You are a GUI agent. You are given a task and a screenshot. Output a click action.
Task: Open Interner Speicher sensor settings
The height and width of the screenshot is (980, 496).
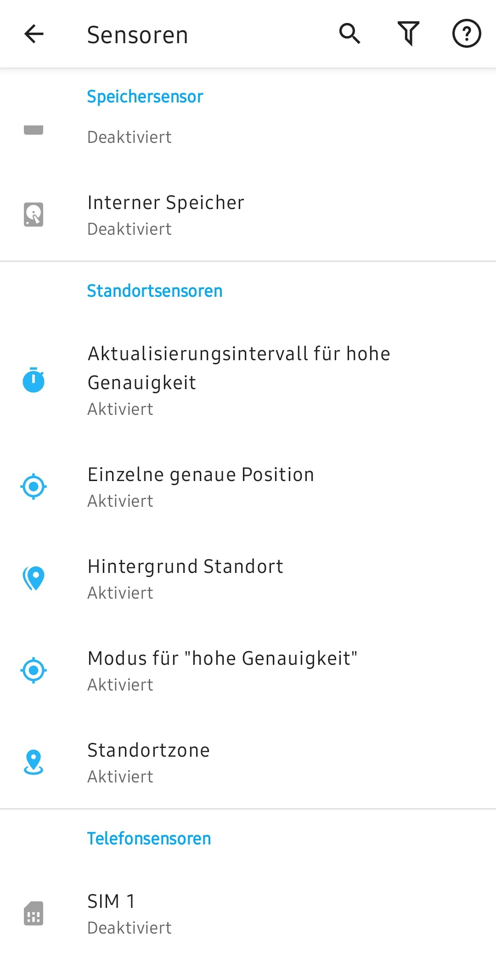tap(248, 215)
